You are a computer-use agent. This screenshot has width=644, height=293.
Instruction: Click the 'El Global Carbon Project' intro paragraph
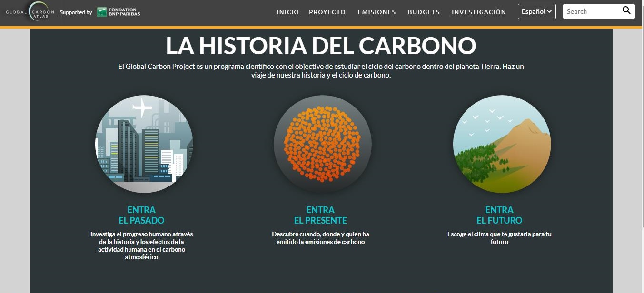pyautogui.click(x=321, y=71)
